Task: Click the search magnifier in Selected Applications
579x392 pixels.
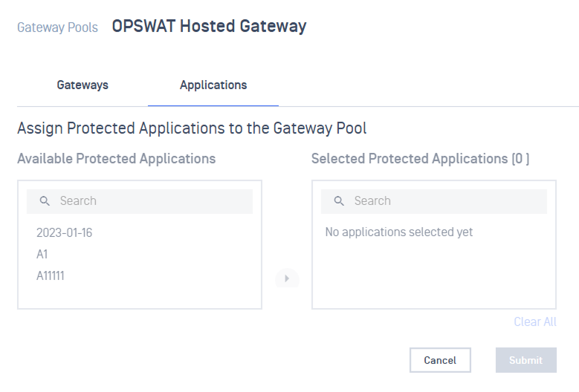Action: 339,201
